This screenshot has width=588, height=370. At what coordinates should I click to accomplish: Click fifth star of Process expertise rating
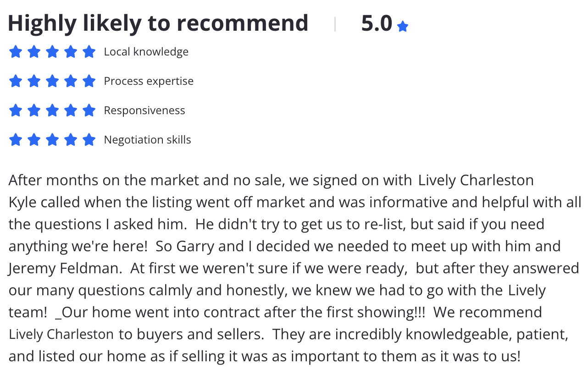(89, 81)
